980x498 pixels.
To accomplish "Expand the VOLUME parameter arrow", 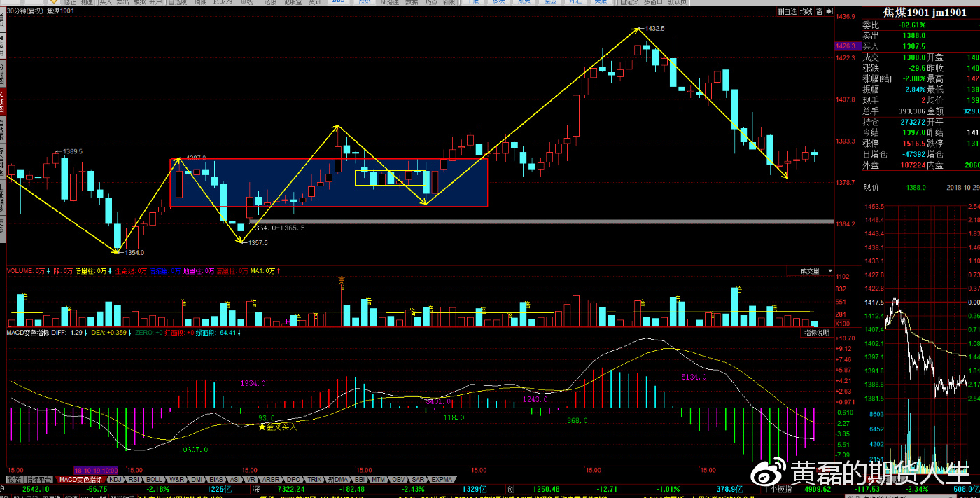I will [x=50, y=270].
